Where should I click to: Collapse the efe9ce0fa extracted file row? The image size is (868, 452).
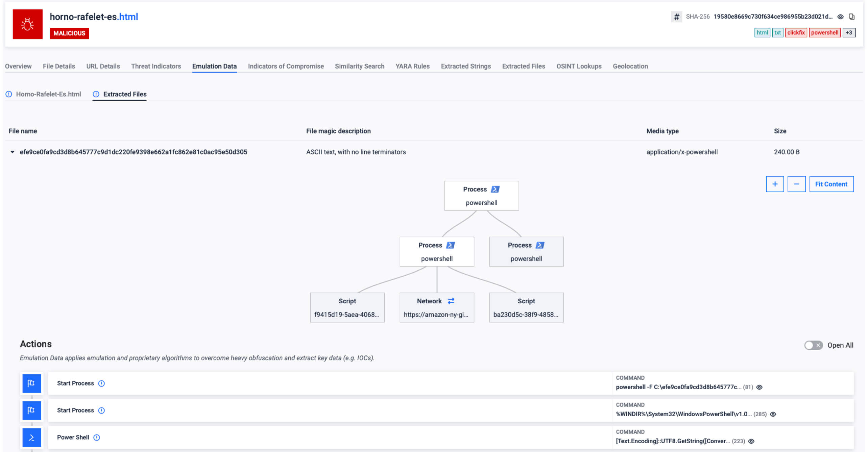point(12,152)
